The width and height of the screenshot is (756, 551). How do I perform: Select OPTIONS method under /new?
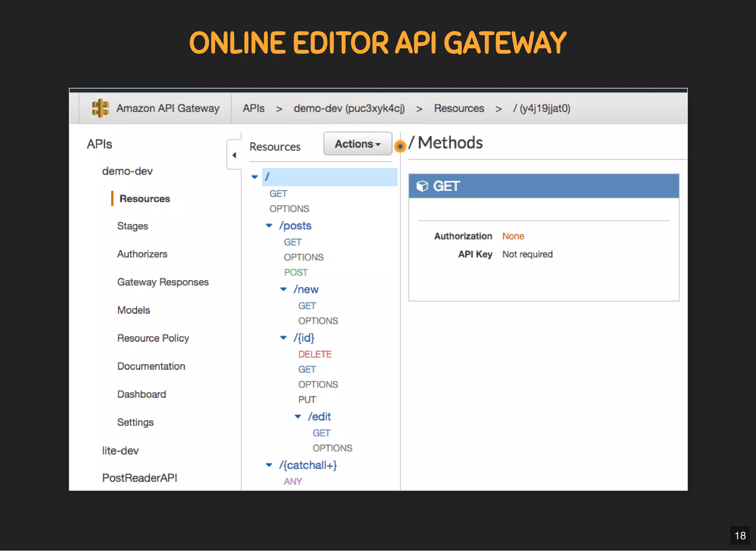pyautogui.click(x=318, y=321)
